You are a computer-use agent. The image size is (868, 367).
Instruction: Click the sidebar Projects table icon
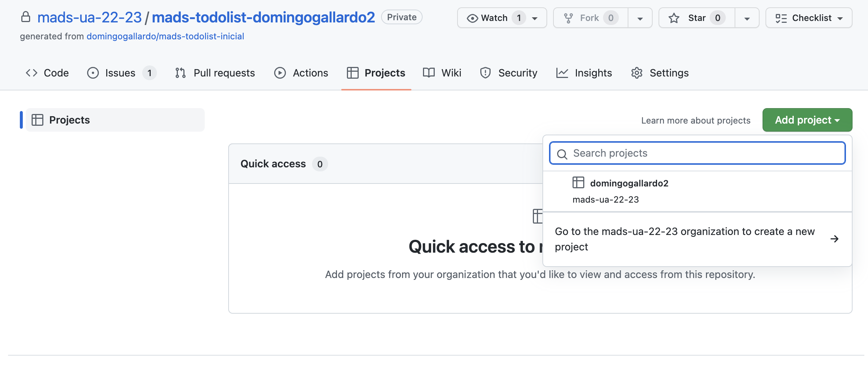[37, 120]
